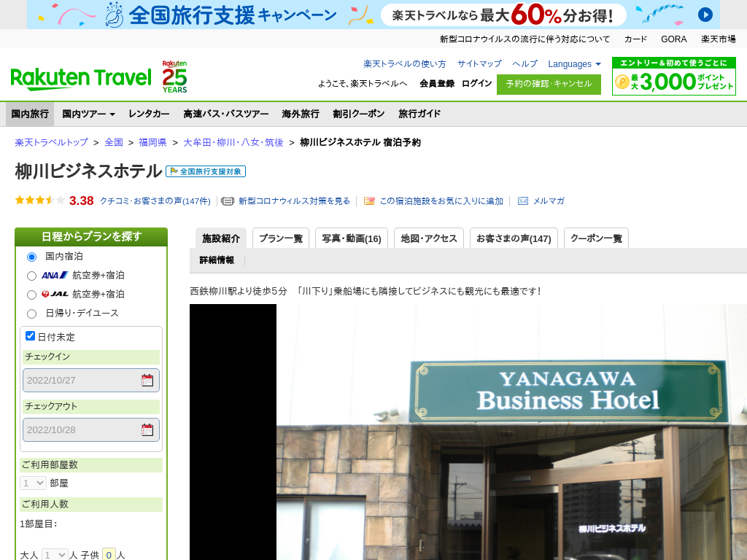Viewport: 747px width, 560px height.
Task: Open the GORA link
Action: point(673,39)
